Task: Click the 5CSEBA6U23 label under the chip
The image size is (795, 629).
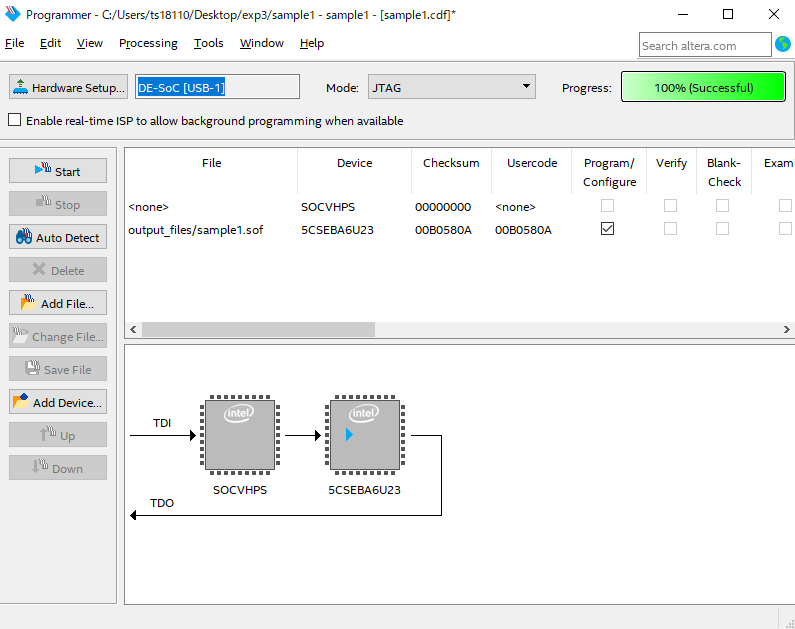Action: pos(364,490)
